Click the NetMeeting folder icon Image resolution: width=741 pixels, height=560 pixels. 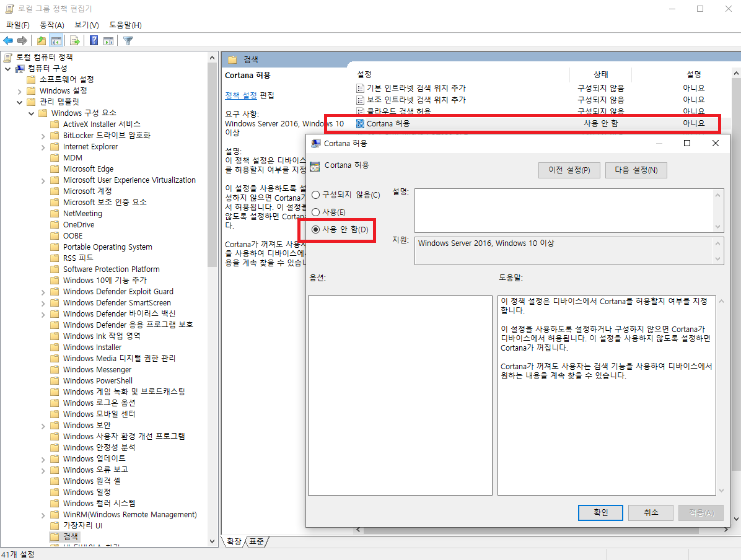point(55,213)
